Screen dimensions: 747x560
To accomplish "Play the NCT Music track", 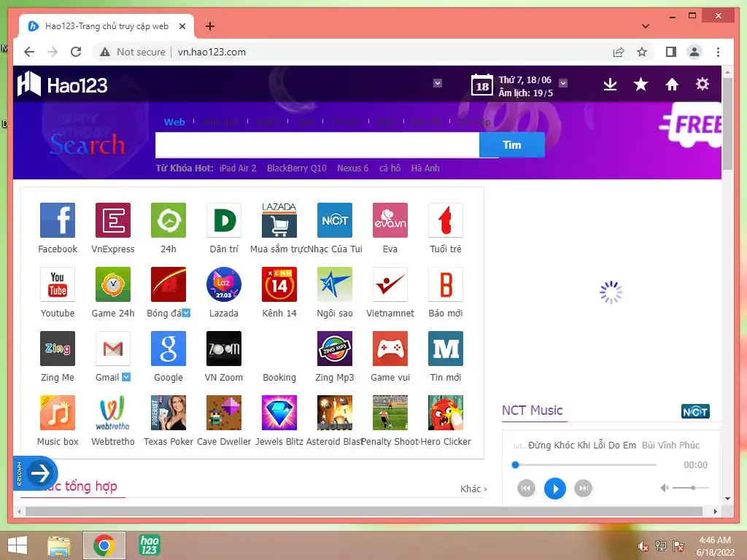I will (x=554, y=489).
